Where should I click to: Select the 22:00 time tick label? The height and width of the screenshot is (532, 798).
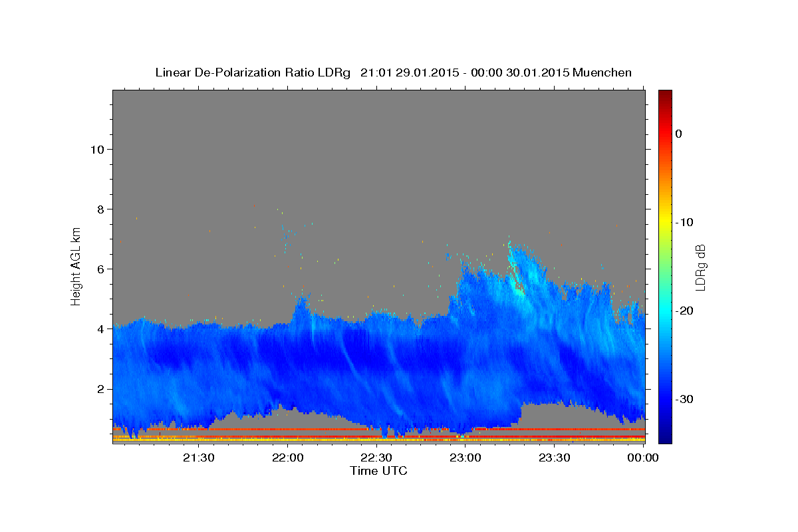288,458
